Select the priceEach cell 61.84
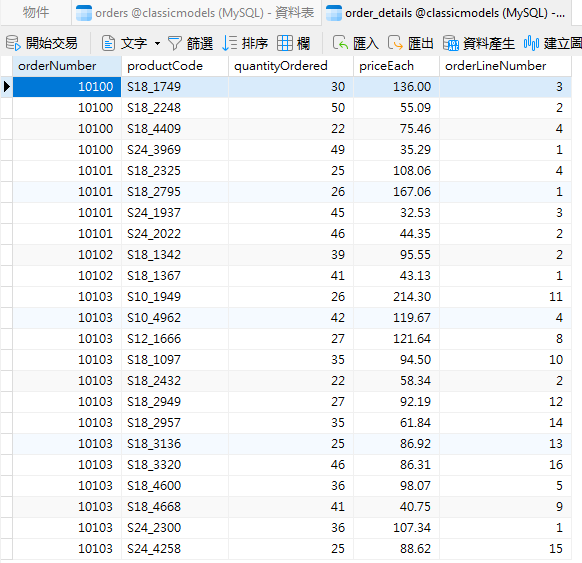The width and height of the screenshot is (582, 563). [396, 423]
